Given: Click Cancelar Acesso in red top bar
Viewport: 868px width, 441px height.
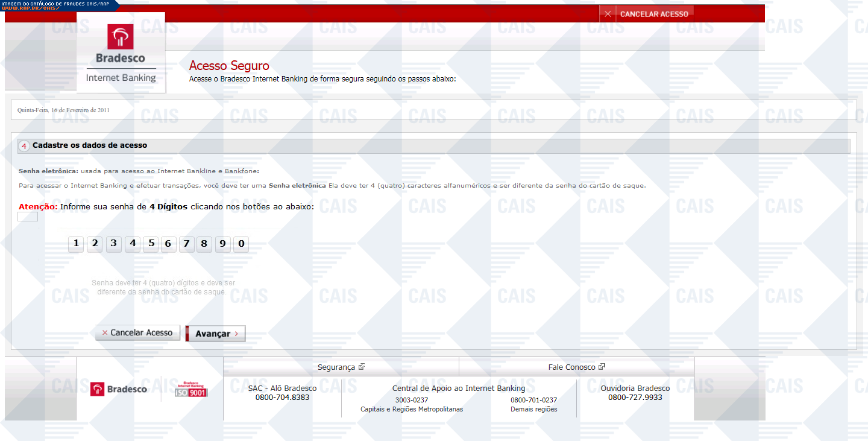Looking at the screenshot, I should coord(647,14).
